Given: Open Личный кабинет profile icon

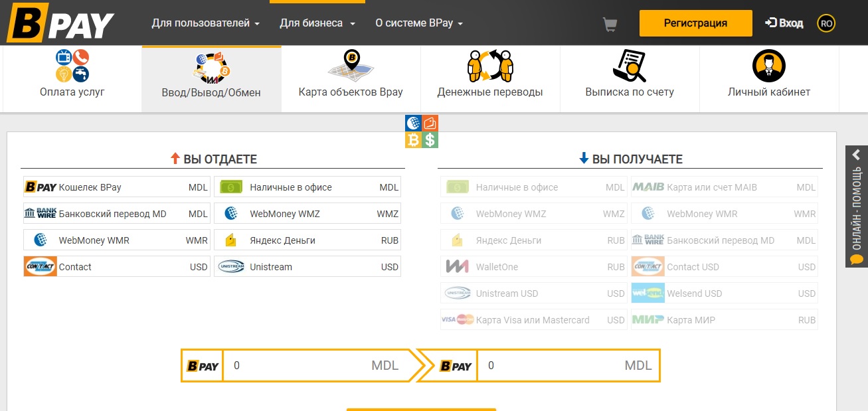Looking at the screenshot, I should [x=768, y=66].
